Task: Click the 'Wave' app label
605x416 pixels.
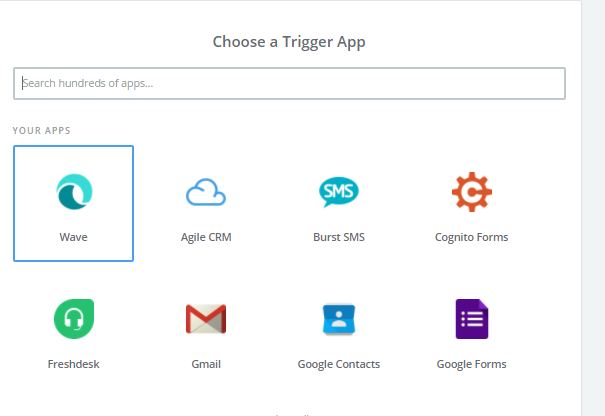Action: tap(73, 237)
